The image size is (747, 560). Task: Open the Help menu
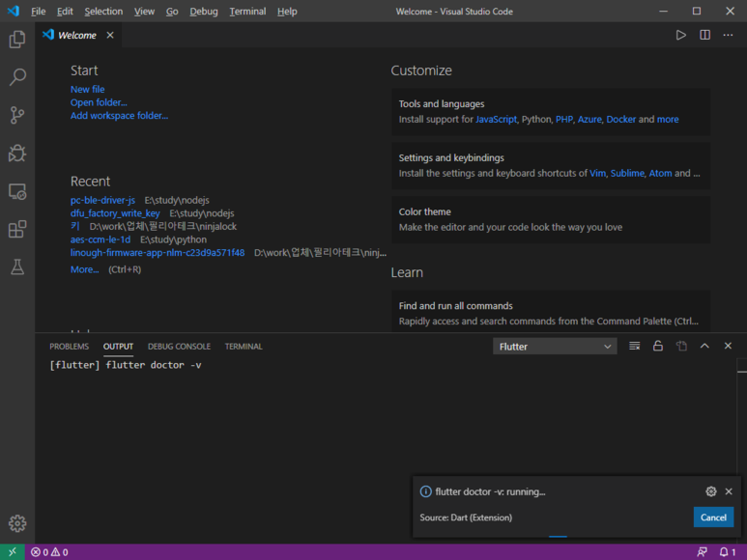(287, 12)
